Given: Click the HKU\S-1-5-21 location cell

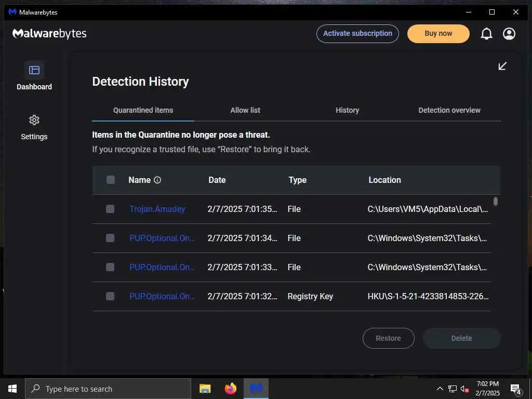Looking at the screenshot, I should pyautogui.click(x=428, y=297).
